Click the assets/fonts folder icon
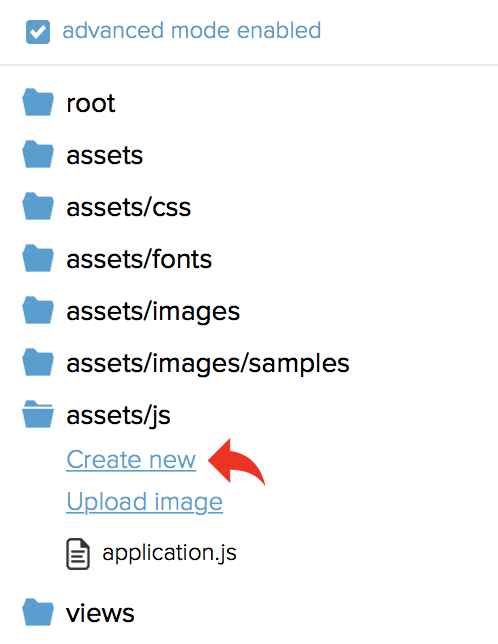Viewport: 498px width, 644px height. (38, 259)
